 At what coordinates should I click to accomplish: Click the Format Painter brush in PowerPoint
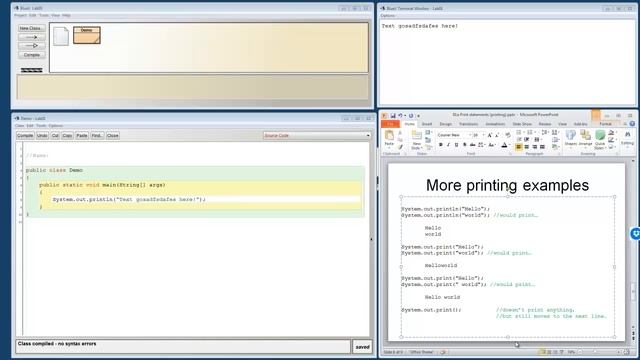click(x=400, y=147)
